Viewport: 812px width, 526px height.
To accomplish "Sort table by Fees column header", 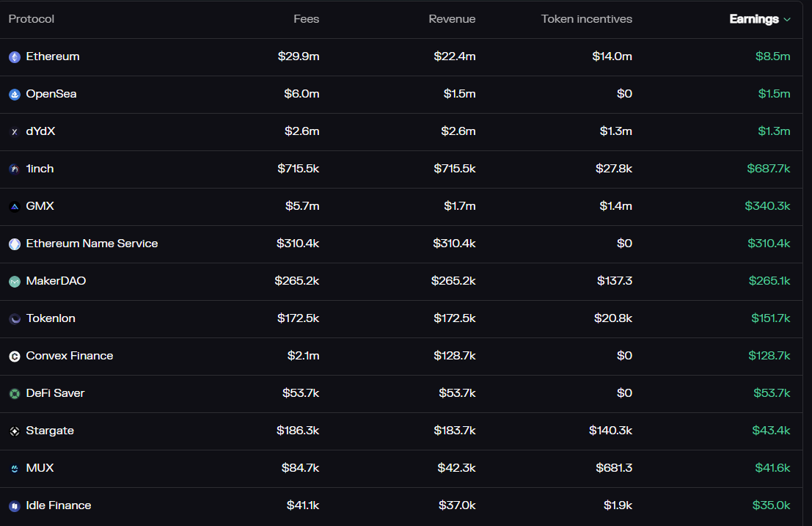I will pos(306,19).
